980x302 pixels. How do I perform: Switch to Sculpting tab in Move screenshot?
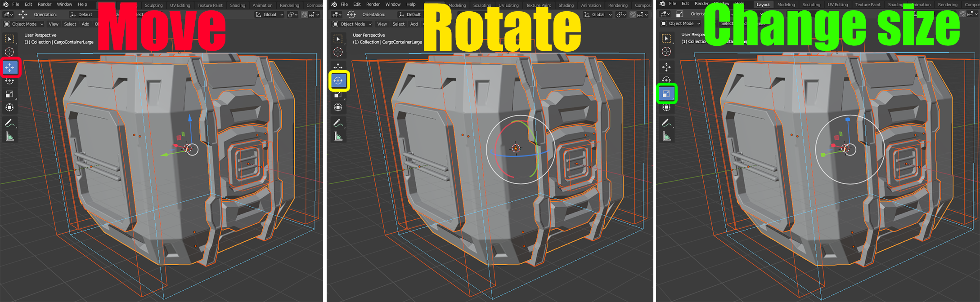pyautogui.click(x=154, y=5)
